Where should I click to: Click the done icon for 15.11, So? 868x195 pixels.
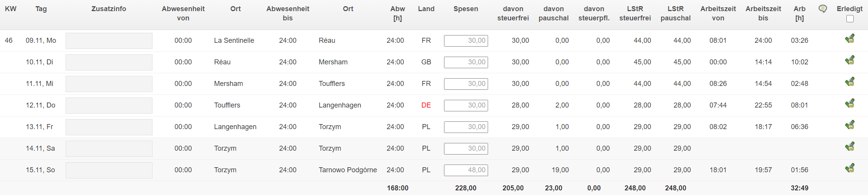point(849,168)
